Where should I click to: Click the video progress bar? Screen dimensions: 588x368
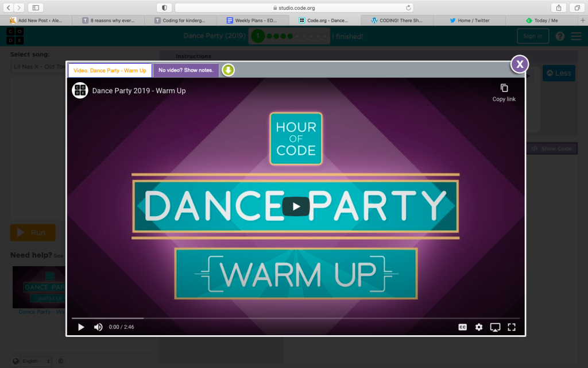296,318
